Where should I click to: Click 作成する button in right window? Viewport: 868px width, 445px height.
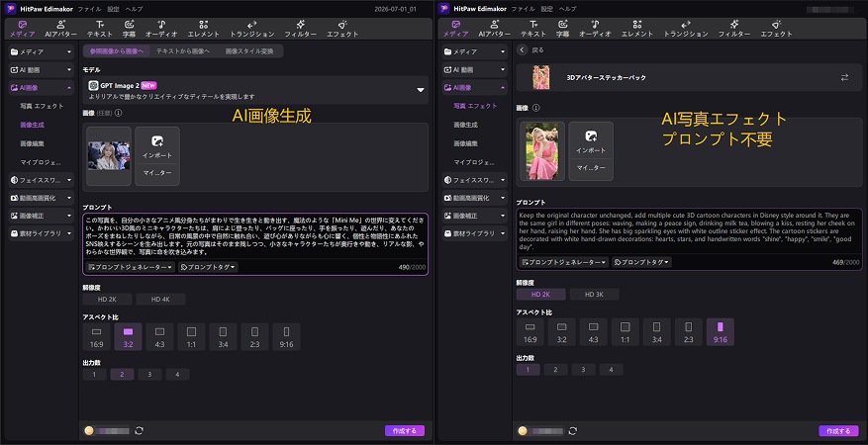coord(838,430)
